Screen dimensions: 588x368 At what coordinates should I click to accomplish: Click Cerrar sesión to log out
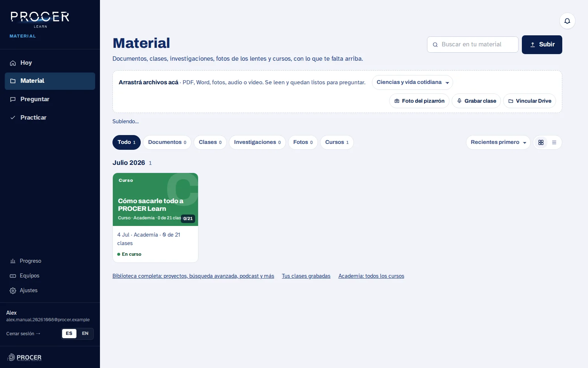pos(23,334)
